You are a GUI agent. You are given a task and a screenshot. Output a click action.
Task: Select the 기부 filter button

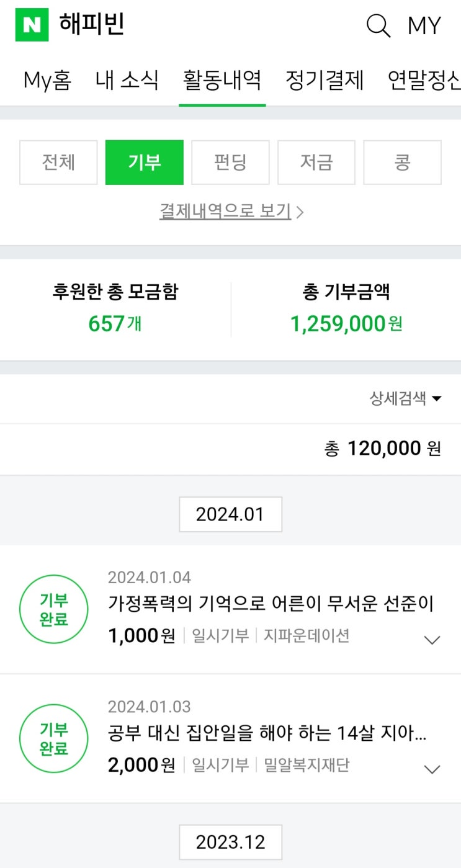(145, 163)
